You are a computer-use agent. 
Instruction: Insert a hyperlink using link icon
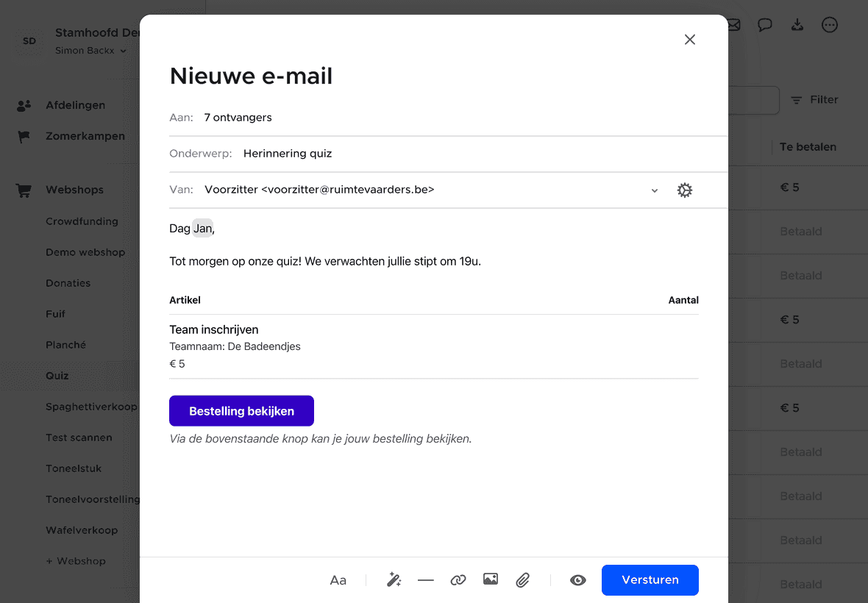click(458, 580)
